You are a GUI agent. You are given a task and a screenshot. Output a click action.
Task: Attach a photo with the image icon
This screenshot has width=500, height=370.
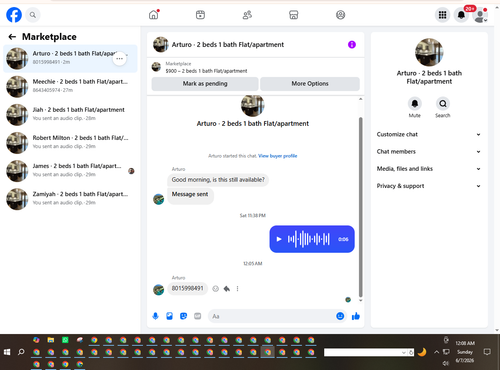169,316
